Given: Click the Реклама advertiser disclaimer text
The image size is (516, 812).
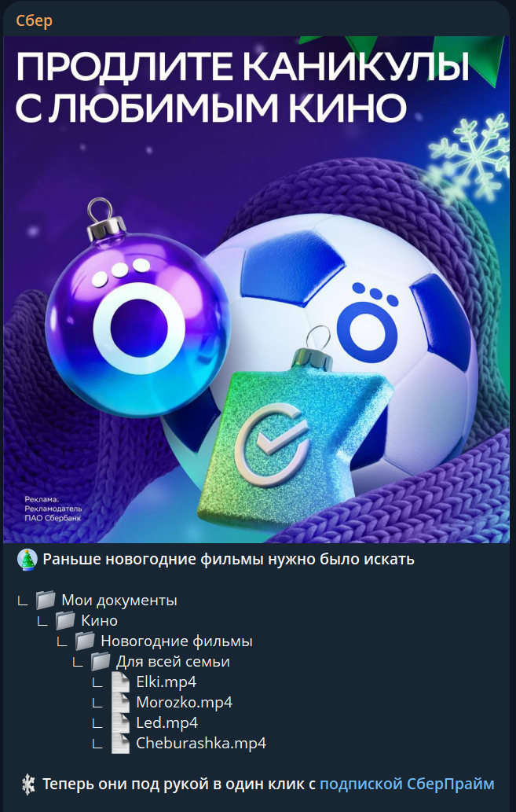Looking at the screenshot, I should pyautogui.click(x=53, y=509).
